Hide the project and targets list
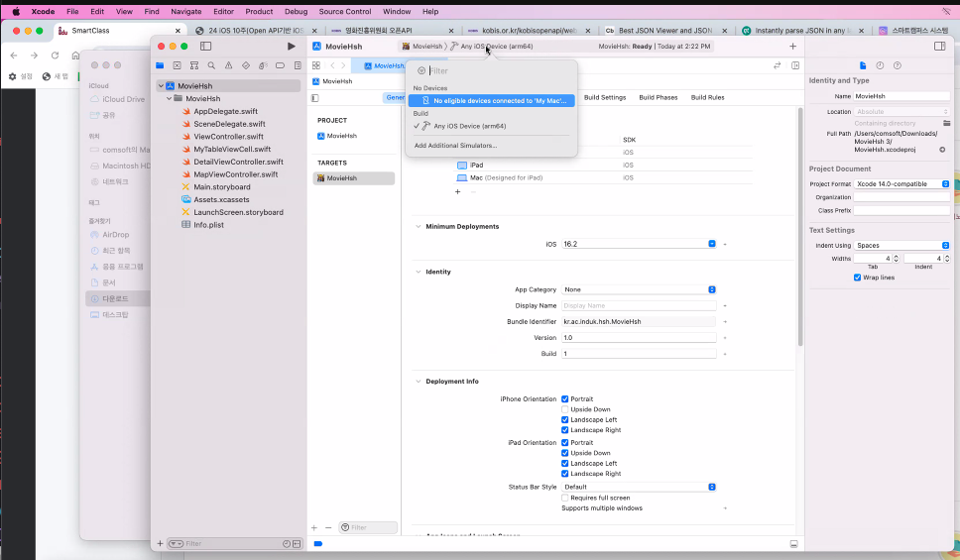 [x=314, y=98]
